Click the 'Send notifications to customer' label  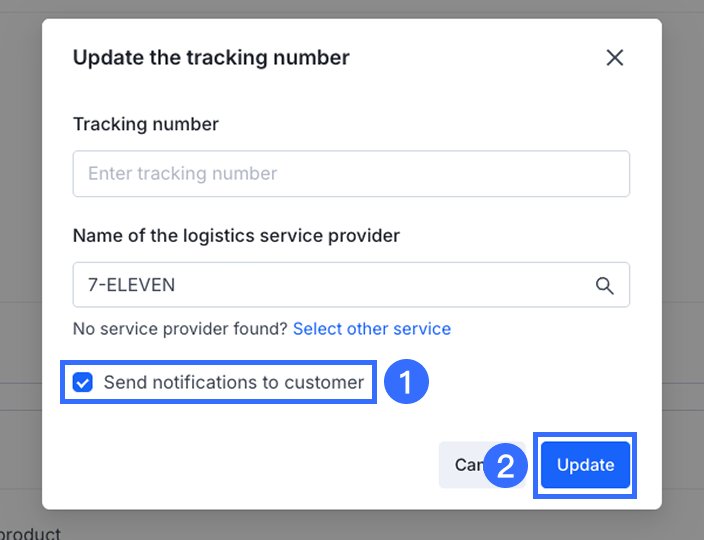click(x=233, y=382)
